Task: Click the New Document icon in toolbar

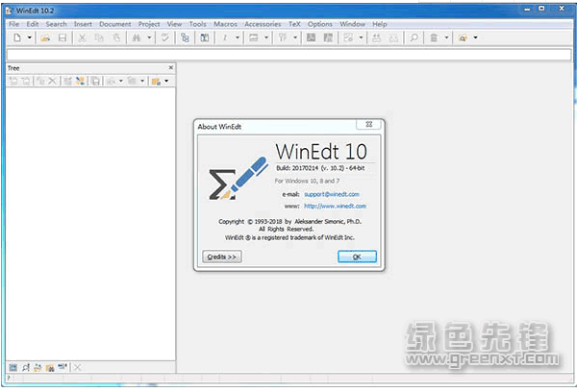Action: 17,37
